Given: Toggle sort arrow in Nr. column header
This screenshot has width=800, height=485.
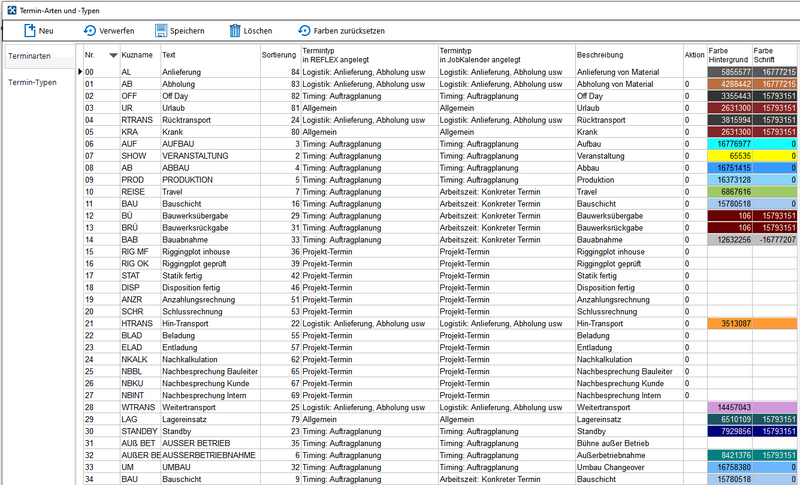Looking at the screenshot, I should 113,55.
